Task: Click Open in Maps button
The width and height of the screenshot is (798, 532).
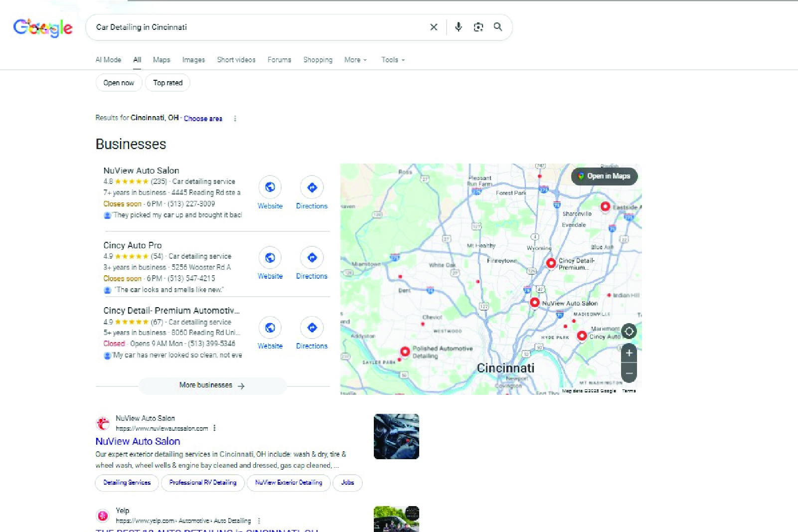Action: click(604, 176)
